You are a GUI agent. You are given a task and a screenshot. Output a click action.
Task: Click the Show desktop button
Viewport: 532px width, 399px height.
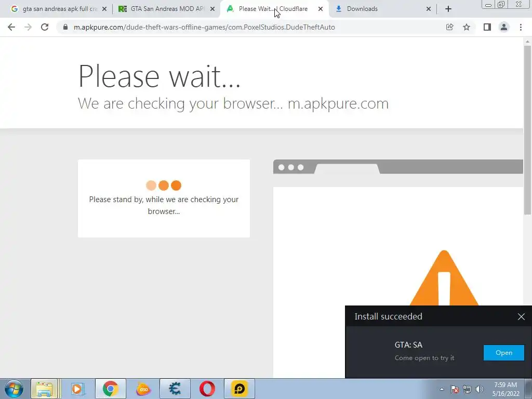point(528,389)
